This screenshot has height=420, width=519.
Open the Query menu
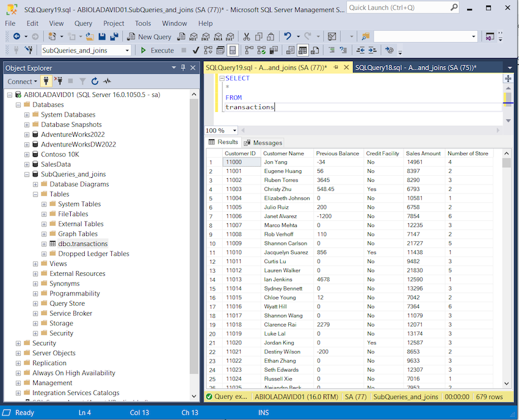coord(83,23)
